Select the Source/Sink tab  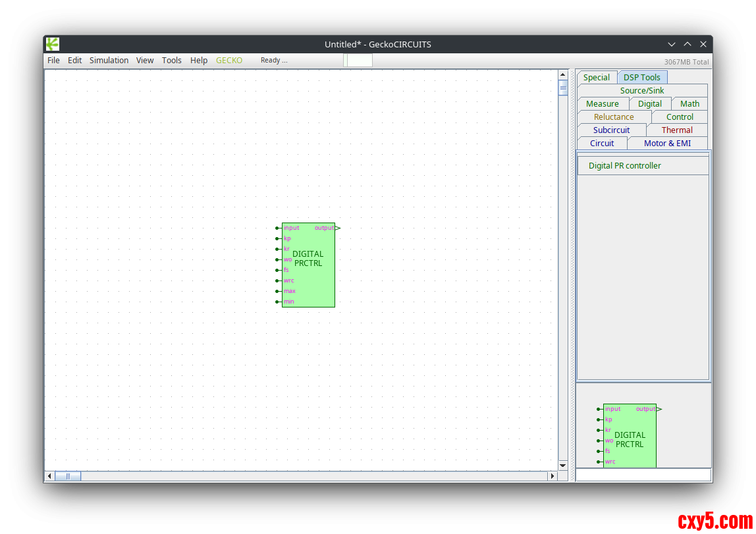(642, 91)
